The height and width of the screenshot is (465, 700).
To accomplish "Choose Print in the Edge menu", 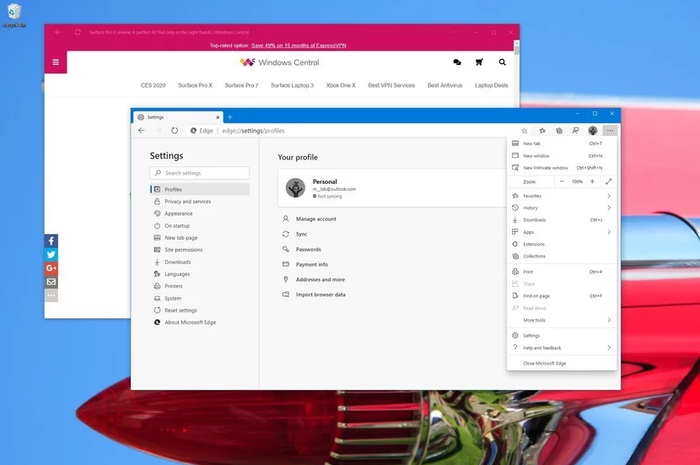I will click(562, 272).
